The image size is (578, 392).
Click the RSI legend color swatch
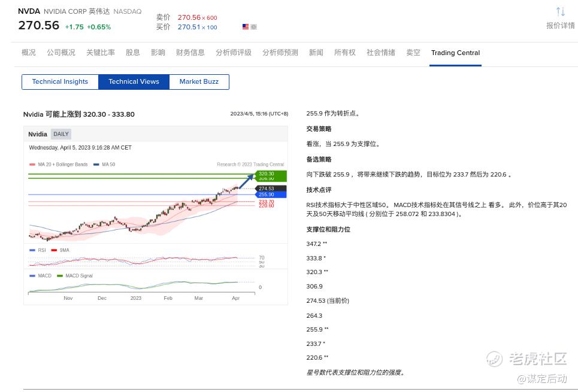click(32, 250)
